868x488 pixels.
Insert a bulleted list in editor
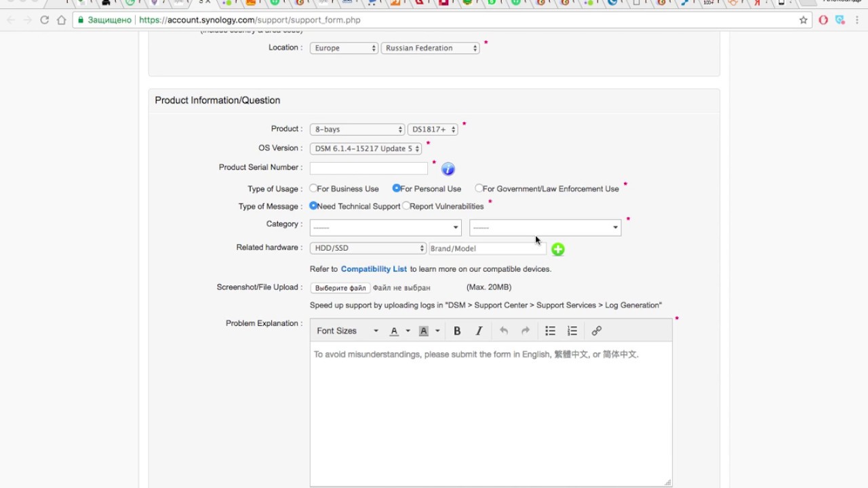click(551, 331)
